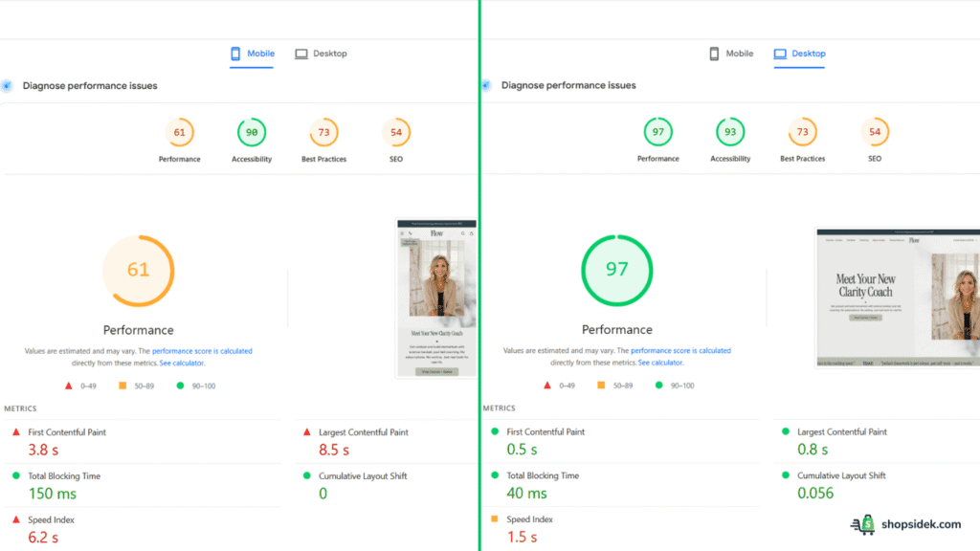
Task: Select the SEO 54 gauge on the right panel
Action: pyautogui.click(x=874, y=132)
